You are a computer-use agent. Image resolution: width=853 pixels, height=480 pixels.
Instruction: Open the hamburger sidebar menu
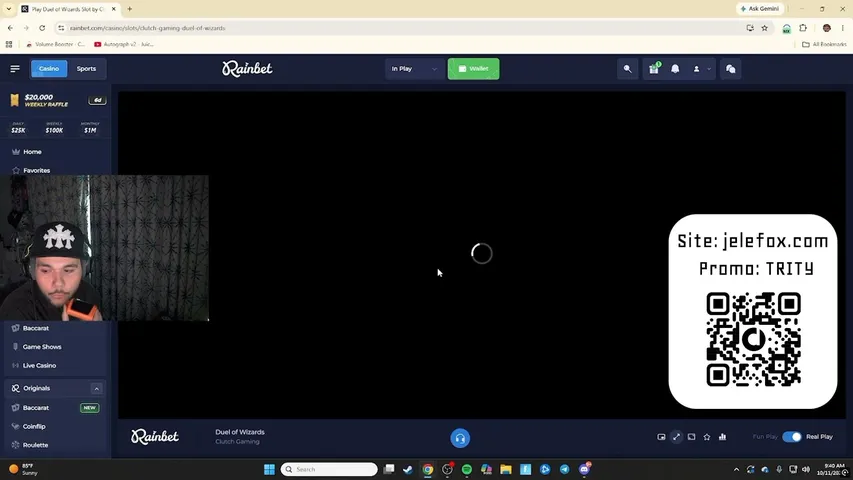click(x=15, y=69)
